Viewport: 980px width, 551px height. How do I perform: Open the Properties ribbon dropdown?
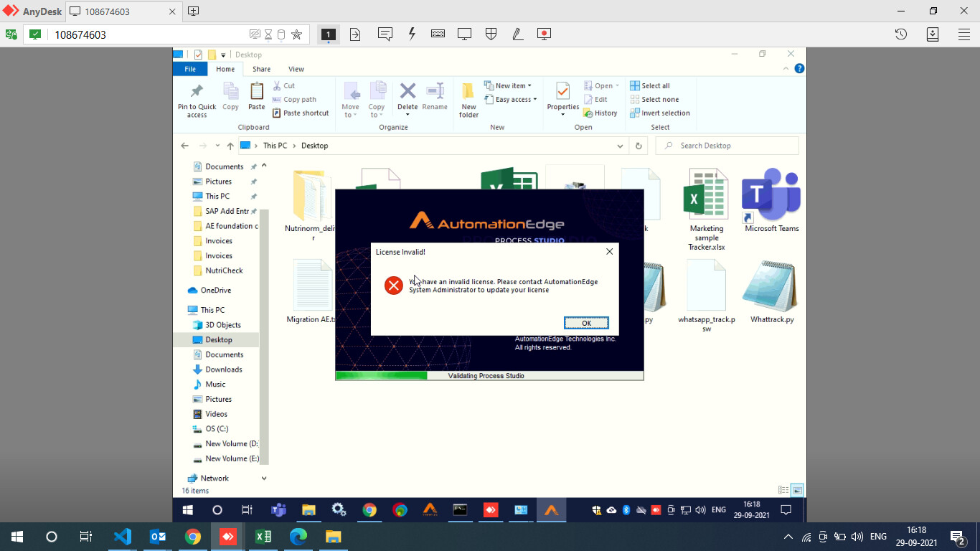pyautogui.click(x=563, y=100)
